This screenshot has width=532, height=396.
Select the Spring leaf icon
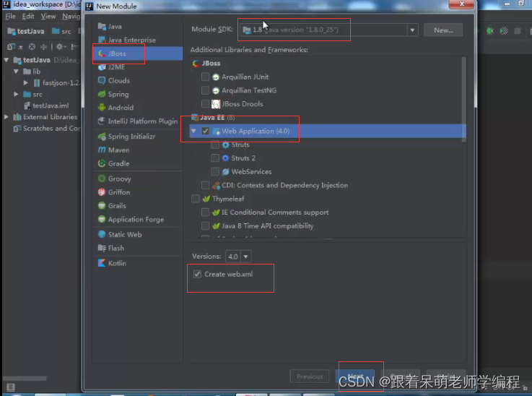[x=102, y=94]
